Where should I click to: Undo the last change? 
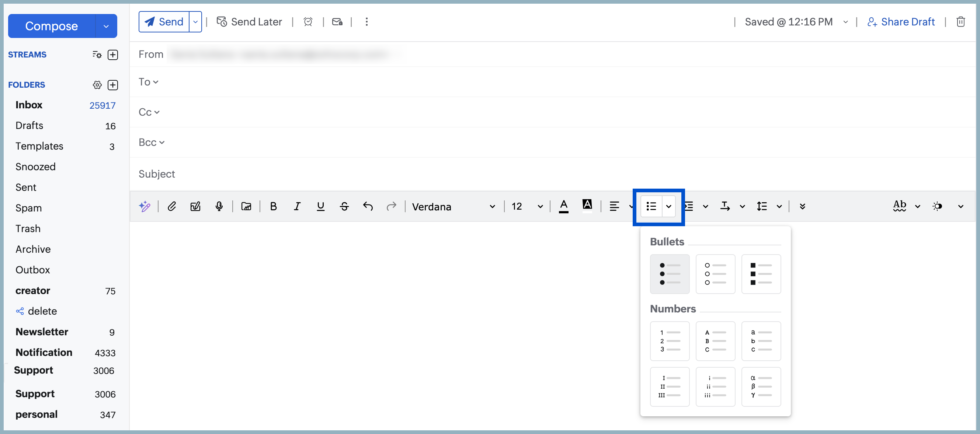coord(368,206)
